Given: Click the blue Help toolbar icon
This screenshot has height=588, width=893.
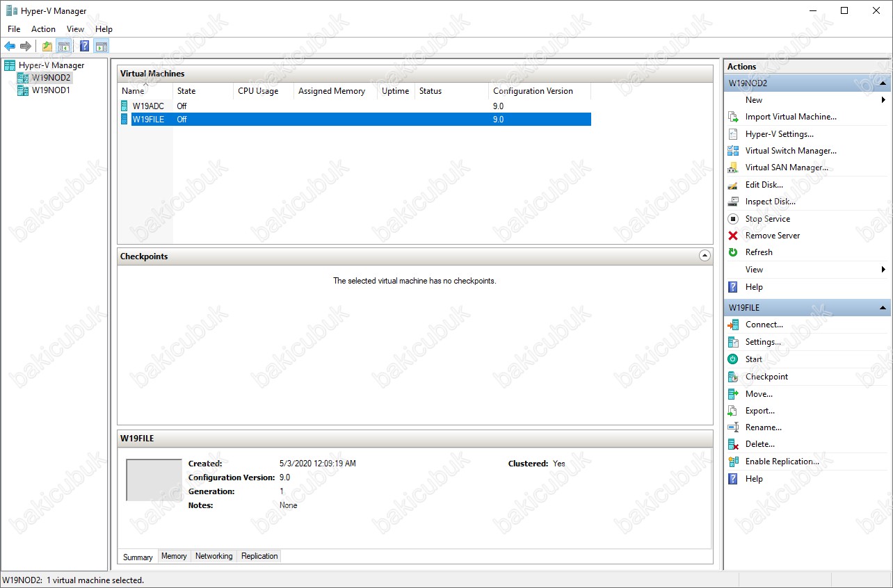Looking at the screenshot, I should [x=84, y=47].
